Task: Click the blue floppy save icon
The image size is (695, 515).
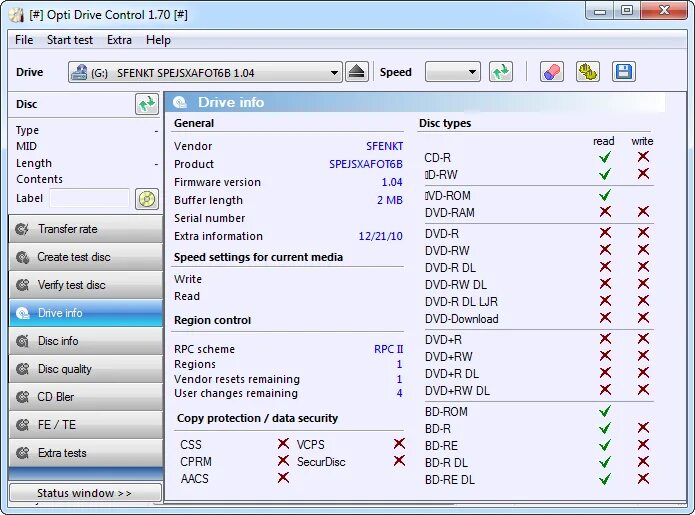Action: [624, 72]
